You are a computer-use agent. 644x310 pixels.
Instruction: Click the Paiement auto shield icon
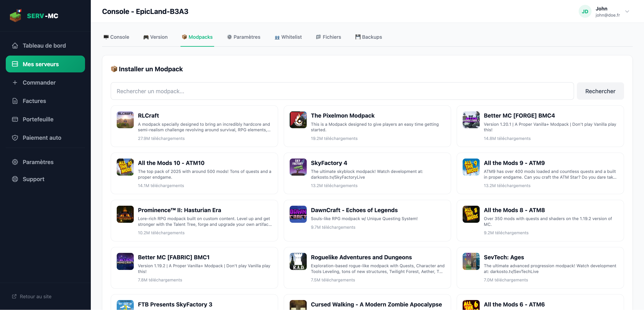(15, 138)
